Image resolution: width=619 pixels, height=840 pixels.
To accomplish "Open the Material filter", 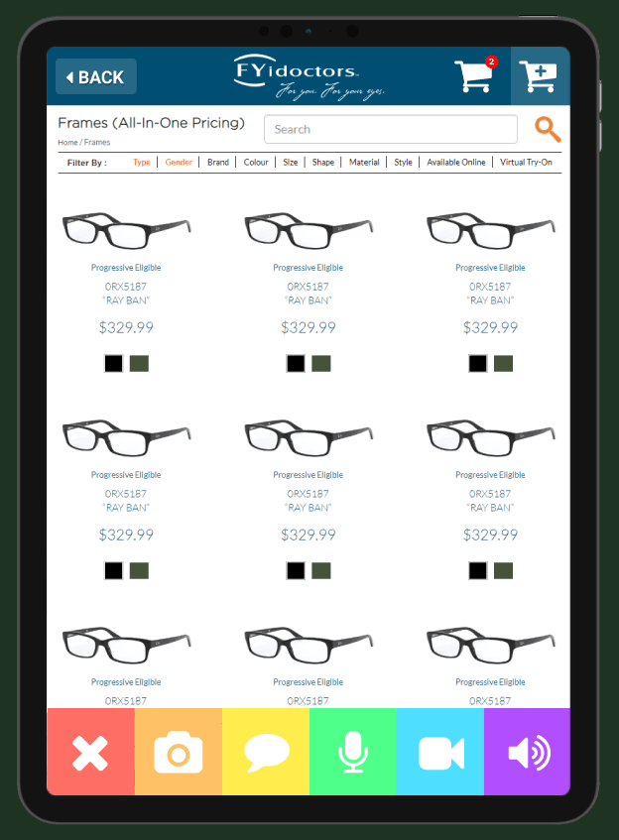I will 364,163.
